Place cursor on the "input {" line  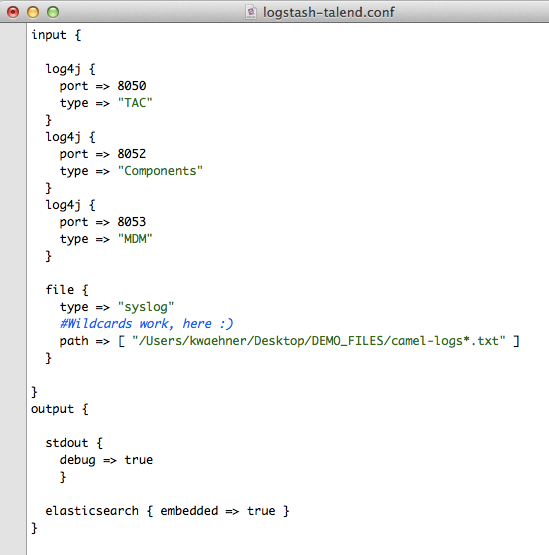coord(56,35)
